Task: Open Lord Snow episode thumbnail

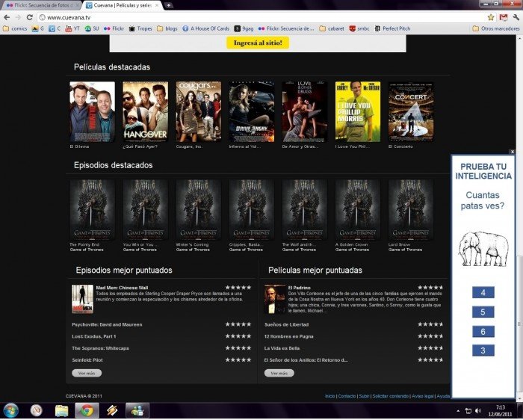Action: click(x=411, y=210)
